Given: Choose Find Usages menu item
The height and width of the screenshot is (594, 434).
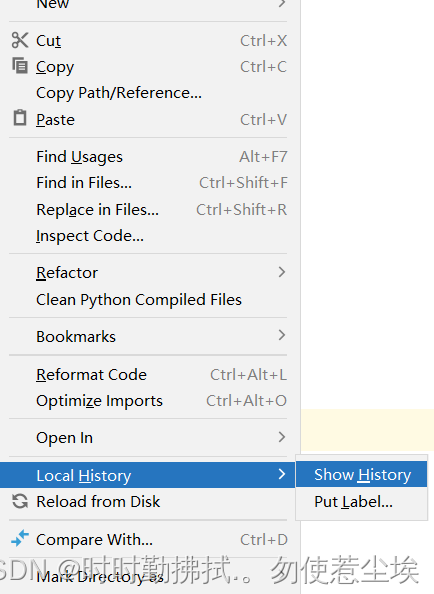Looking at the screenshot, I should pos(148,157).
